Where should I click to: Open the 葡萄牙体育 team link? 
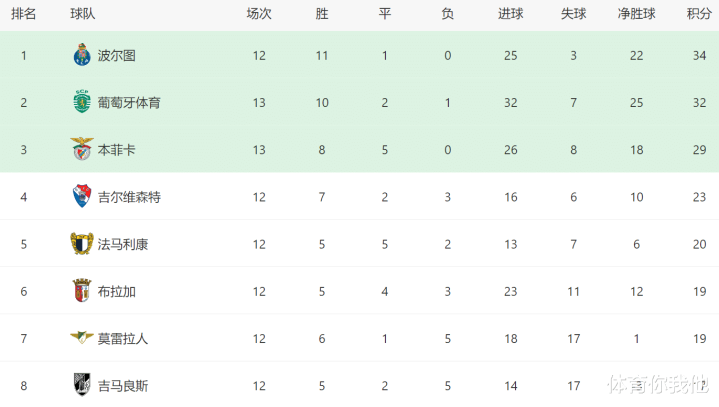(130, 103)
